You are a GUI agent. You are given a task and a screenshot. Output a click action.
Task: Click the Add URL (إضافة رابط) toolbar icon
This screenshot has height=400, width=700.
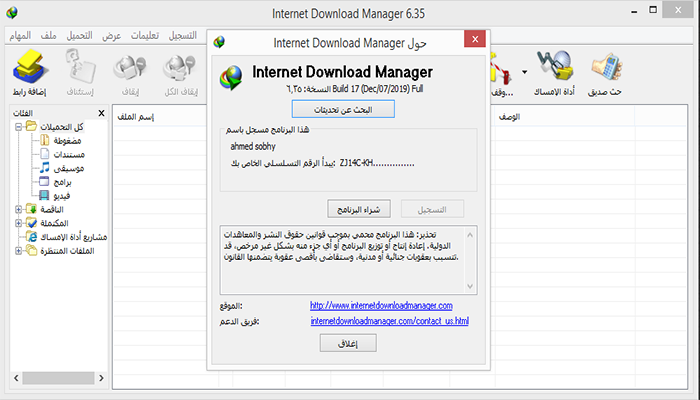[x=29, y=67]
